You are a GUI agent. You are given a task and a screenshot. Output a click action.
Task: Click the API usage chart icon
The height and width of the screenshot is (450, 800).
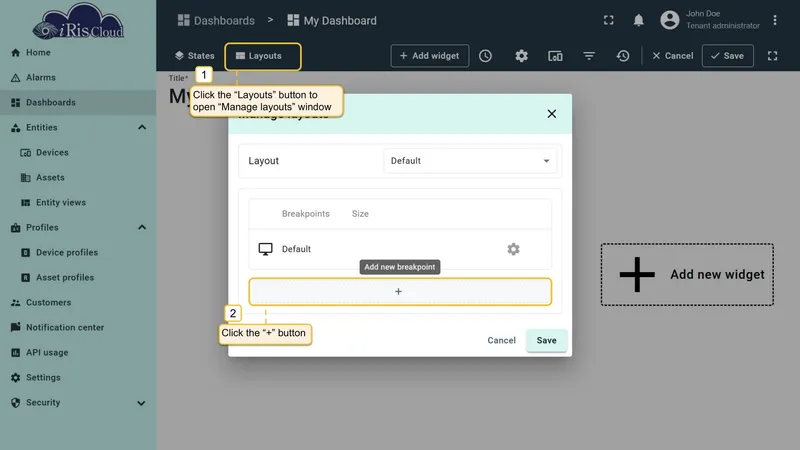tap(15, 353)
